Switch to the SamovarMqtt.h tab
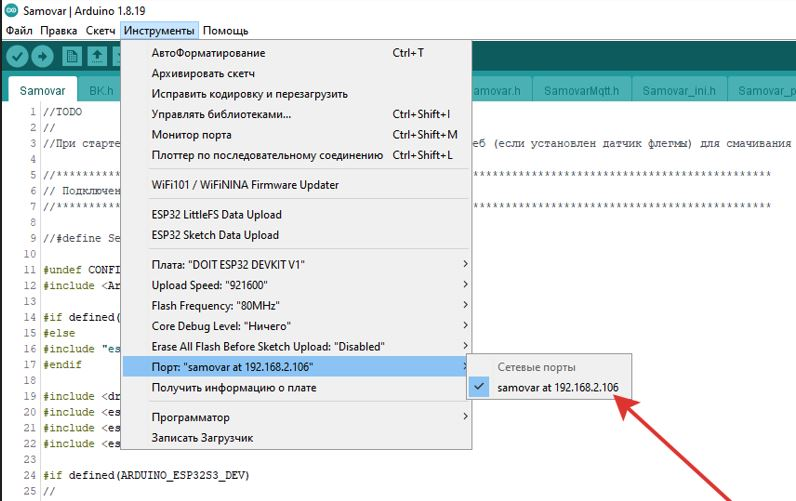The width and height of the screenshot is (796, 501). [582, 90]
